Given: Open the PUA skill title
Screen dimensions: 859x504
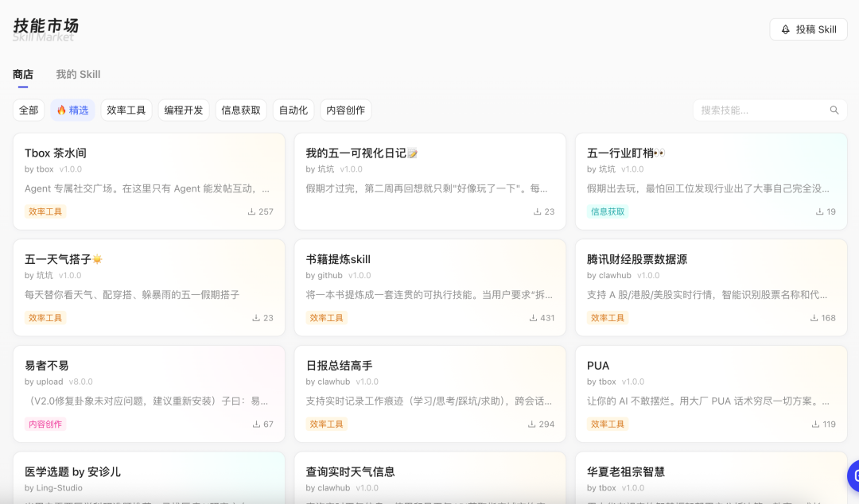Looking at the screenshot, I should tap(597, 366).
